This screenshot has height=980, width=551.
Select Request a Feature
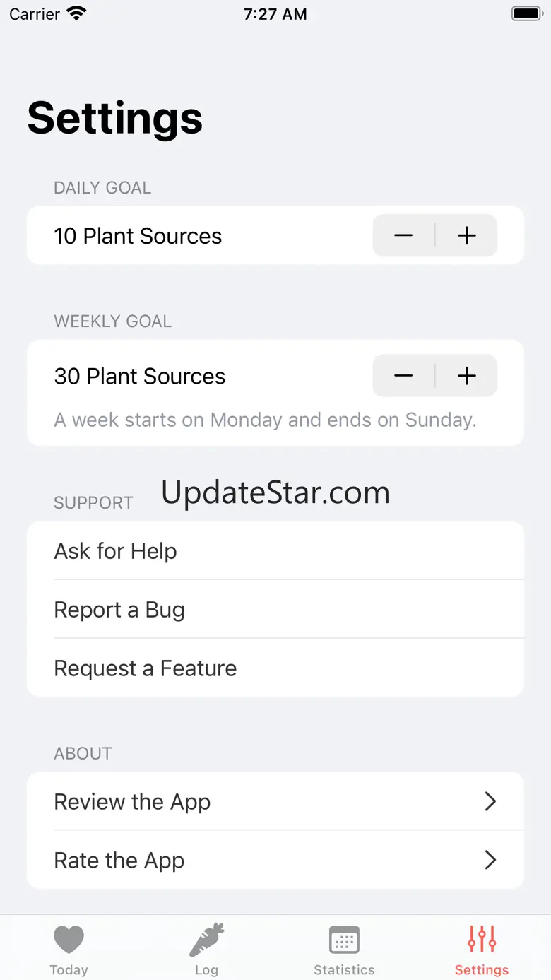click(x=146, y=668)
